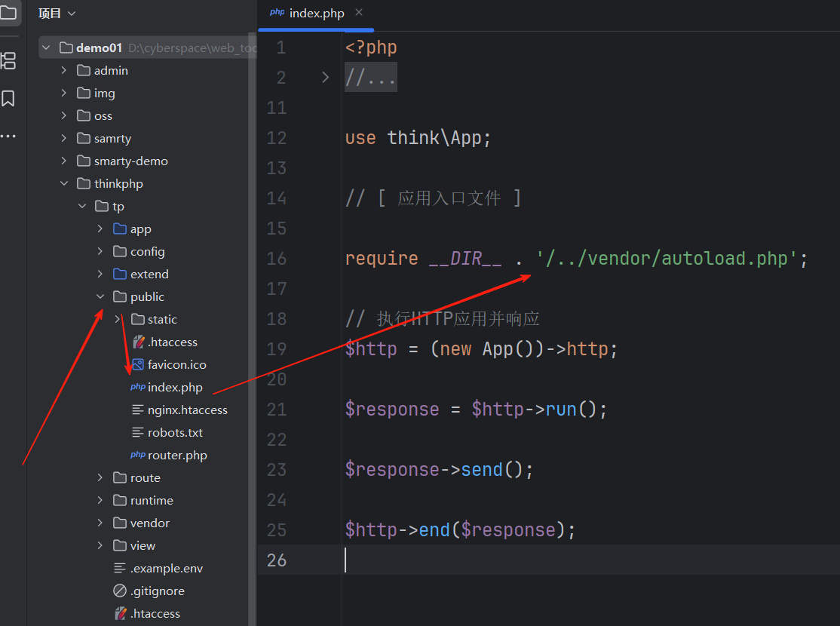Viewport: 840px width, 626px height.
Task: Expand the static folder chevron
Action: [118, 319]
